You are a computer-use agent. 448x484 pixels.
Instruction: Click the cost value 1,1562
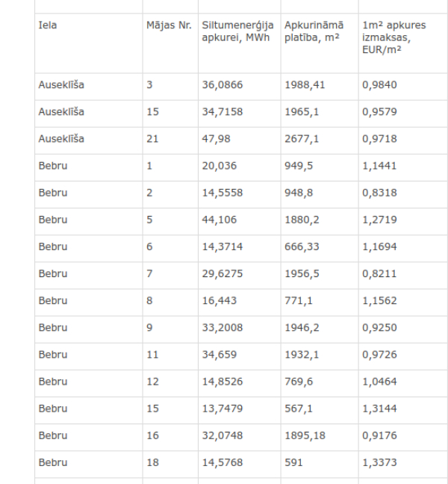pos(379,300)
